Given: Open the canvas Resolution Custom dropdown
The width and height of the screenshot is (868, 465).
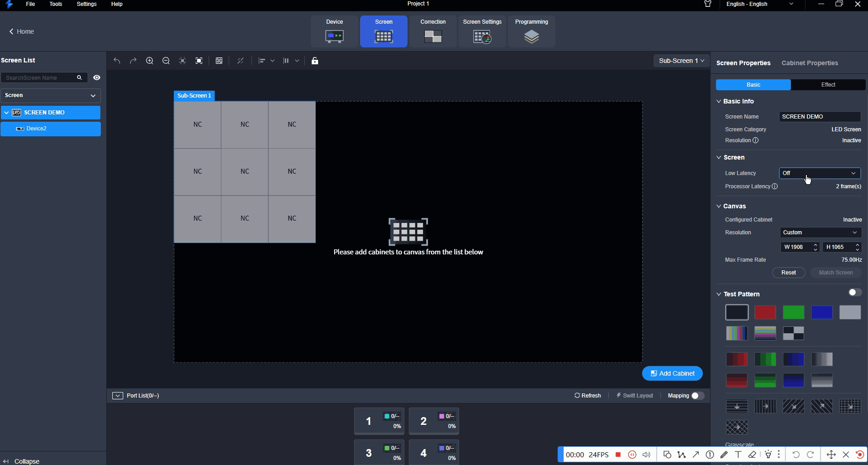Looking at the screenshot, I should click(x=820, y=232).
